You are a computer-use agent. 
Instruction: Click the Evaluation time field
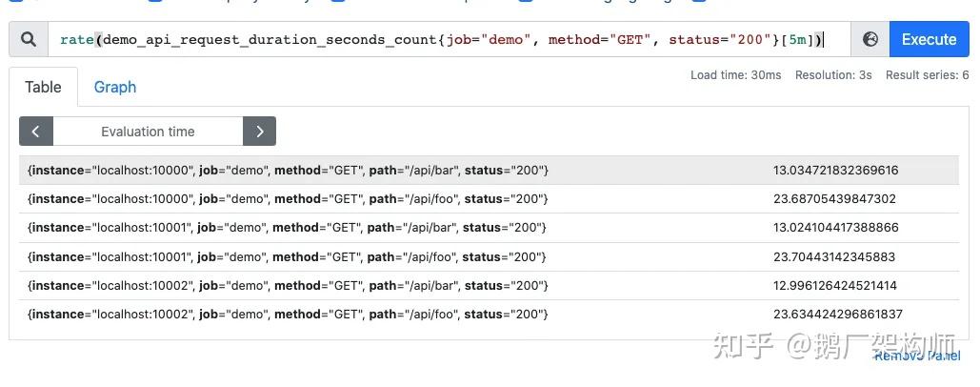point(148,132)
